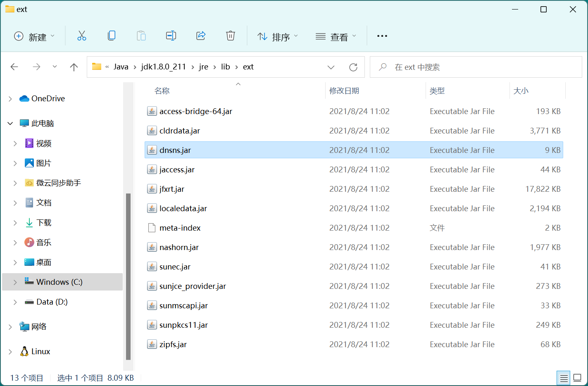Click the zipfs.jar file icon
588x386 pixels.
(152, 344)
